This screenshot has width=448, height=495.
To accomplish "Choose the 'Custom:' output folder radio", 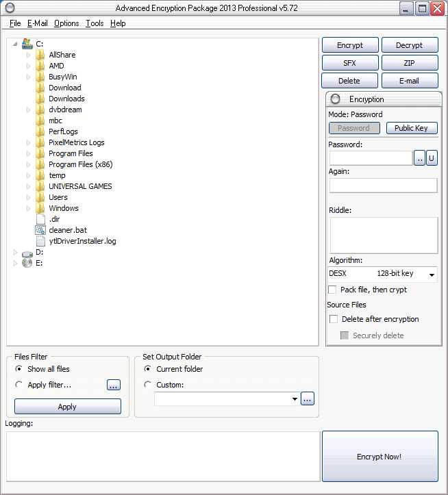I will (x=147, y=385).
